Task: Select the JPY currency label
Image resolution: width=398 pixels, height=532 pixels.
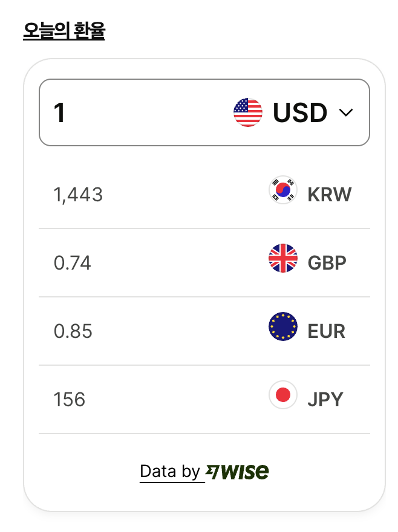Action: pyautogui.click(x=325, y=400)
